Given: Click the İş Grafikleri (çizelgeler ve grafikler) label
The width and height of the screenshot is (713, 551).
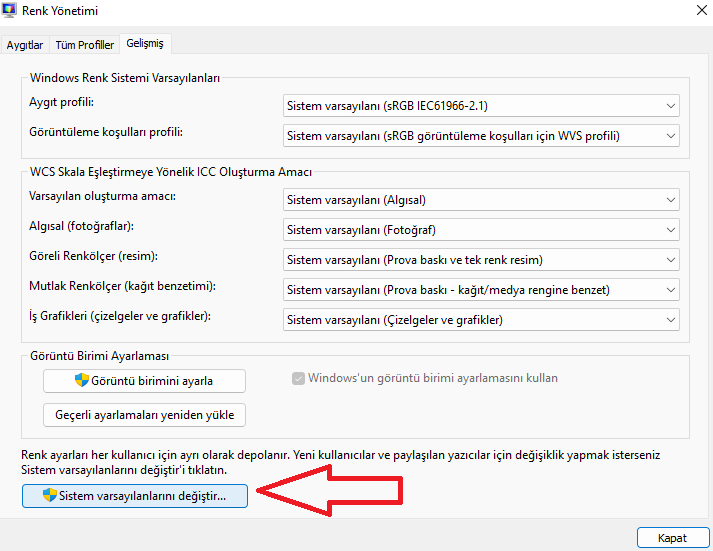Looking at the screenshot, I should (x=120, y=316).
